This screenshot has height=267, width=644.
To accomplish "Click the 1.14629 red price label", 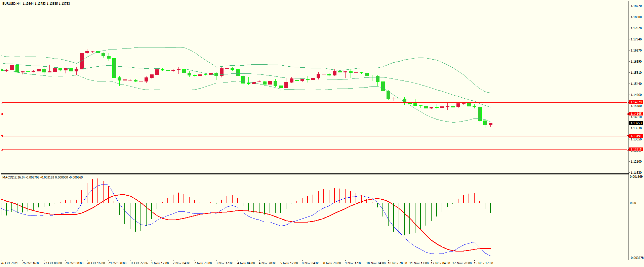I will pyautogui.click(x=636, y=102).
